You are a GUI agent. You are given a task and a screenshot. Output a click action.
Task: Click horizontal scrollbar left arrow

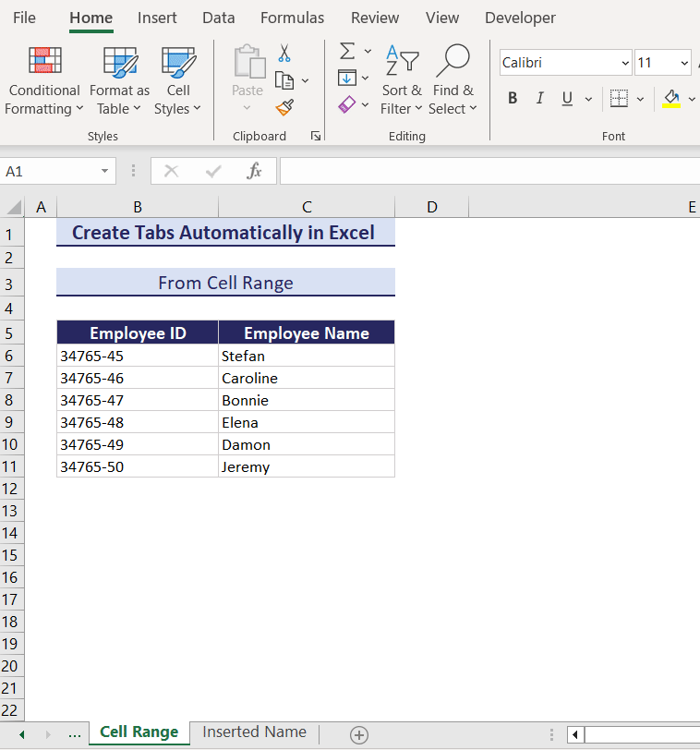coord(575,734)
